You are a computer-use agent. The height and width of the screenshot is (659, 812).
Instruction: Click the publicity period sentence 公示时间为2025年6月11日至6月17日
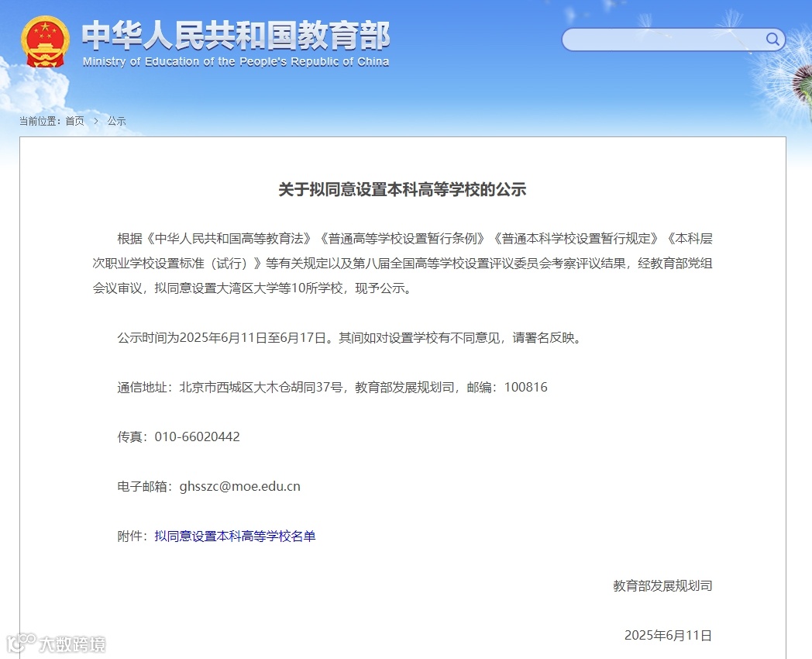pyautogui.click(x=222, y=338)
